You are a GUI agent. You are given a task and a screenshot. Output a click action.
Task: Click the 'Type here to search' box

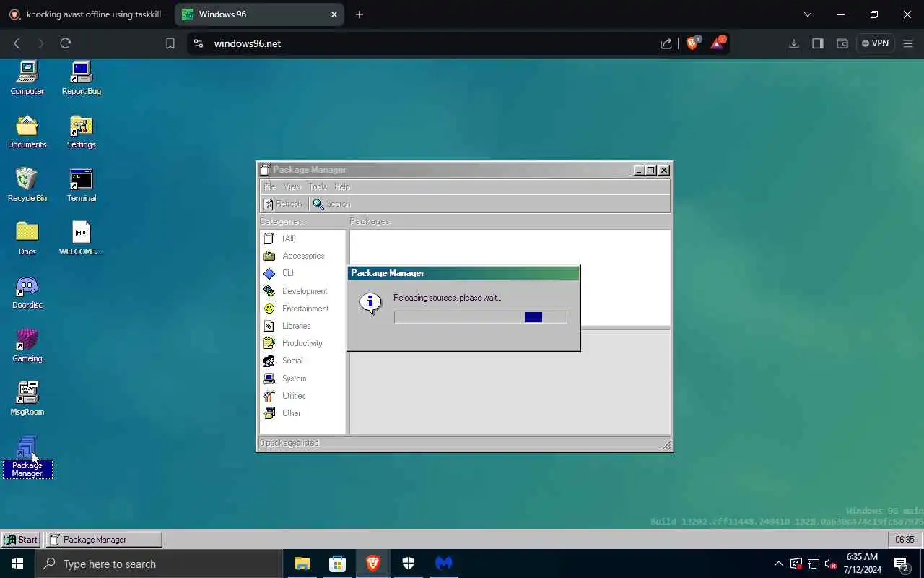[x=159, y=564]
